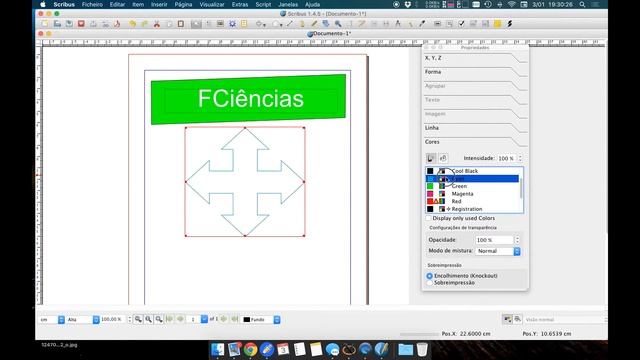Open Spotlight search in menu bar
The height and width of the screenshot is (360, 640).
coord(582,4)
